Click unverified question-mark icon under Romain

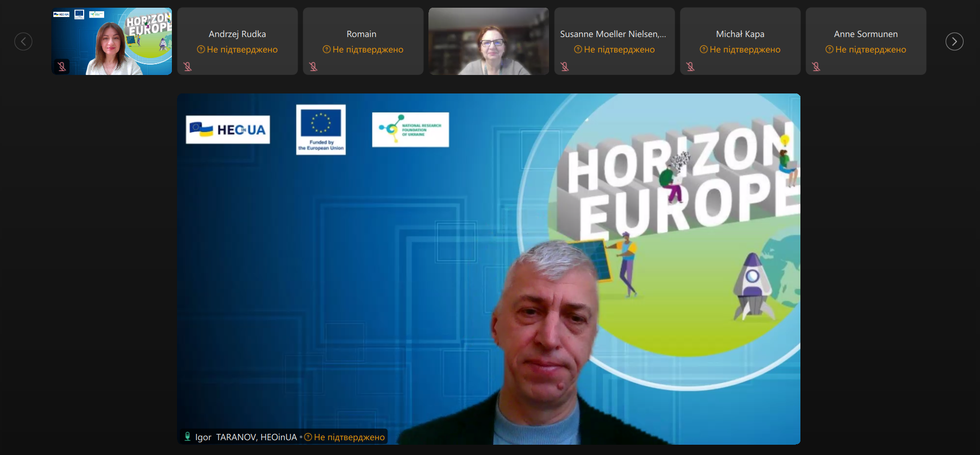pos(326,50)
